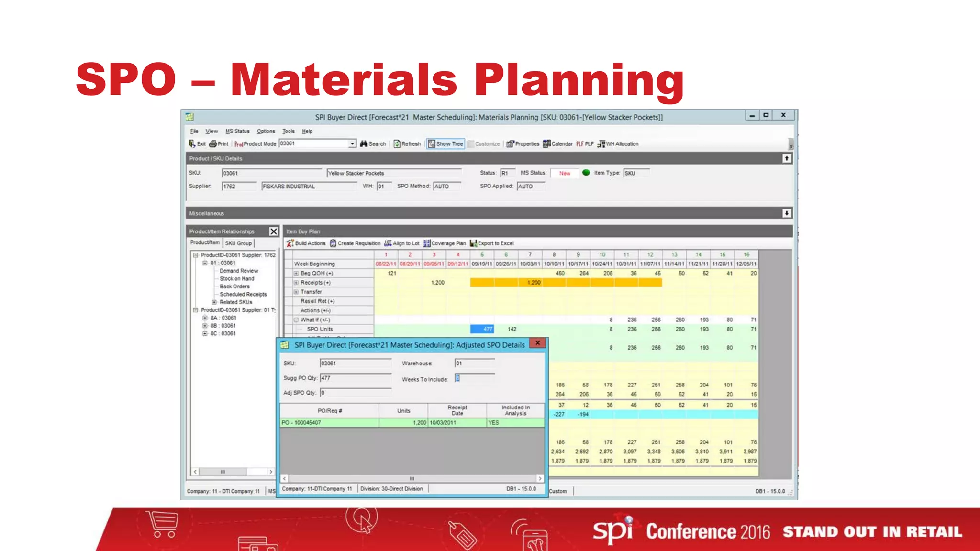Switch to the SKU Group tab

pos(238,243)
